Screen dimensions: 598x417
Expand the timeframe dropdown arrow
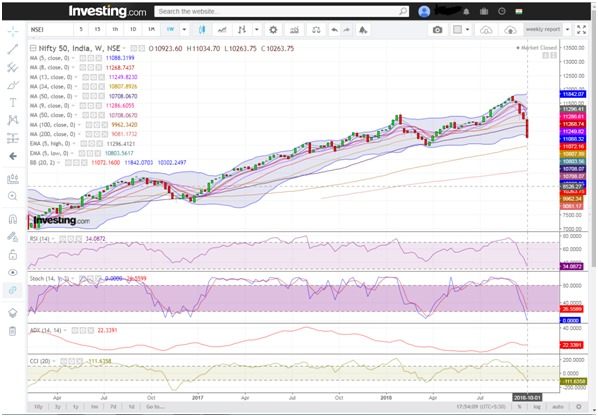pos(184,29)
